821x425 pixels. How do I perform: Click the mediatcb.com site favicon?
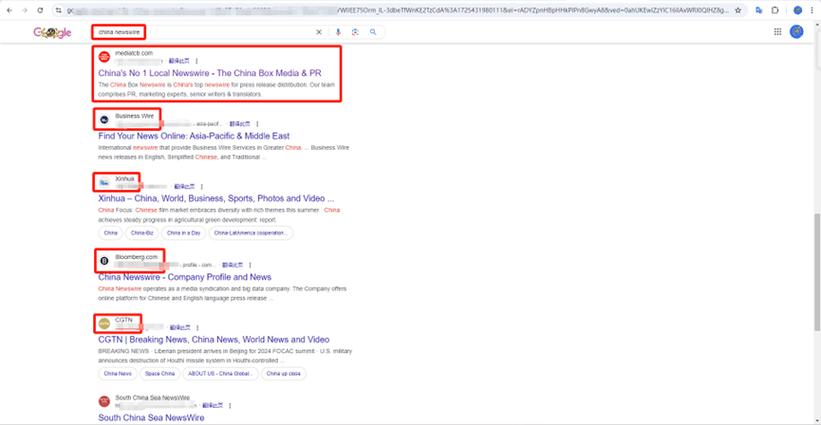click(104, 57)
